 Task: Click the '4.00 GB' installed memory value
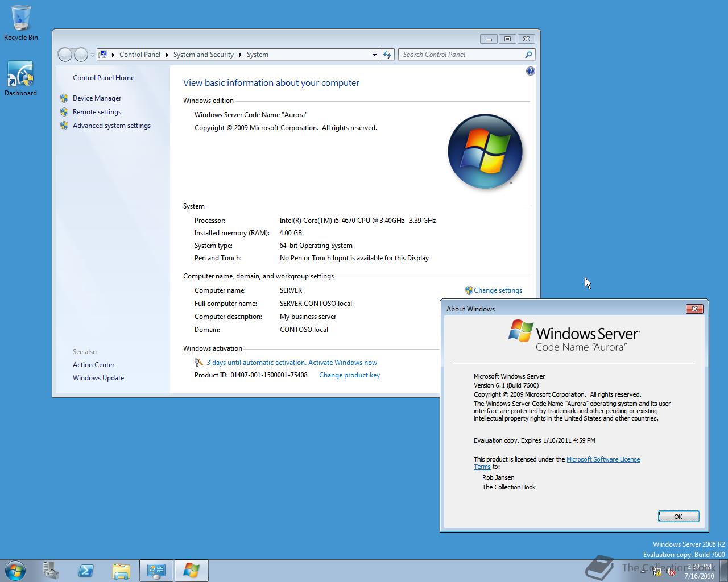[291, 233]
